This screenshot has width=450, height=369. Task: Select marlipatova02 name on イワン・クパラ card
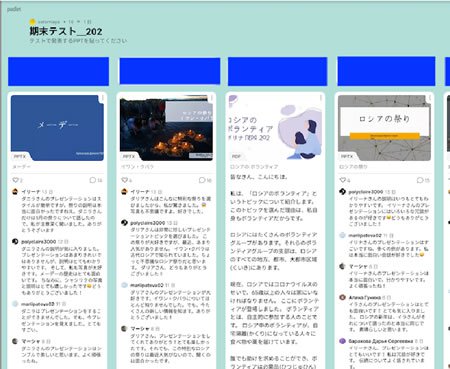147,285
